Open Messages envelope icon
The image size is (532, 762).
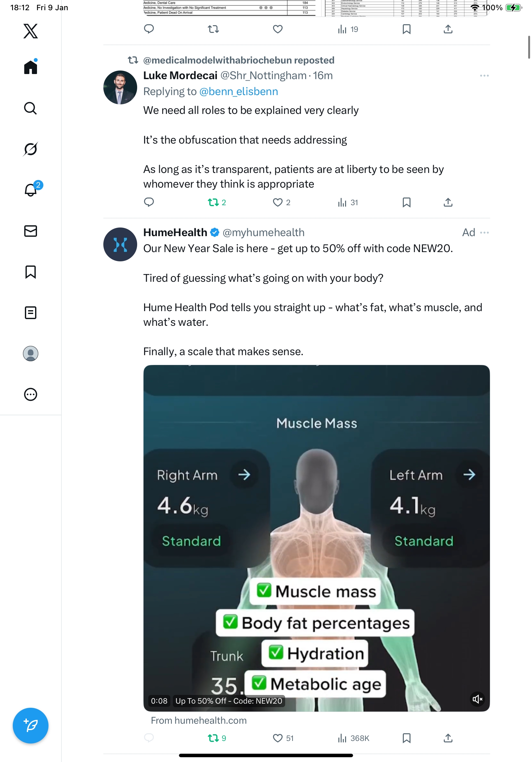click(x=31, y=231)
